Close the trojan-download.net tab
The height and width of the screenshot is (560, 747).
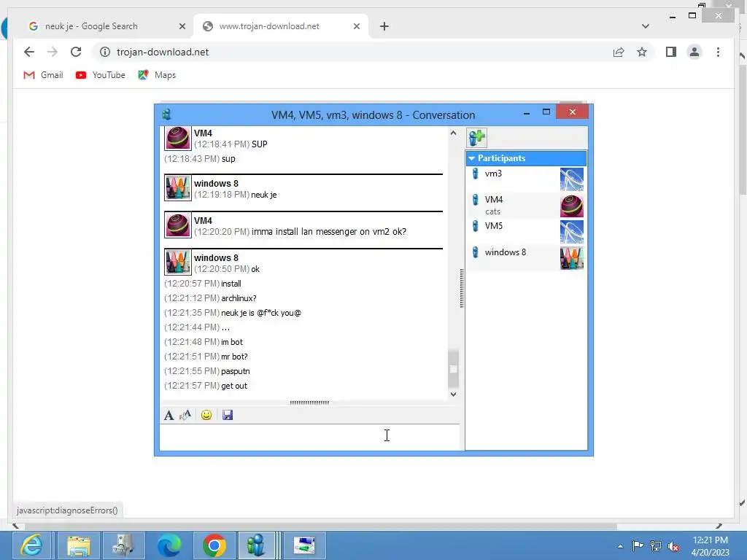(x=356, y=26)
